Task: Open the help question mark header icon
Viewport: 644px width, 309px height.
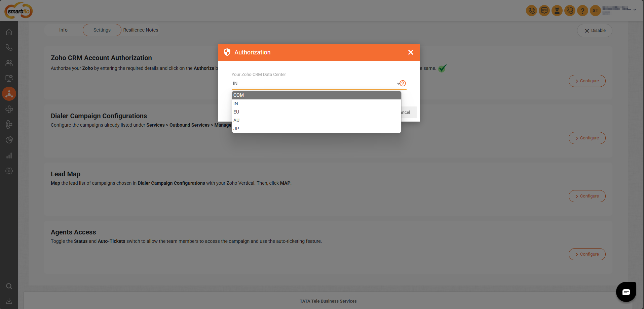Action: (582, 10)
